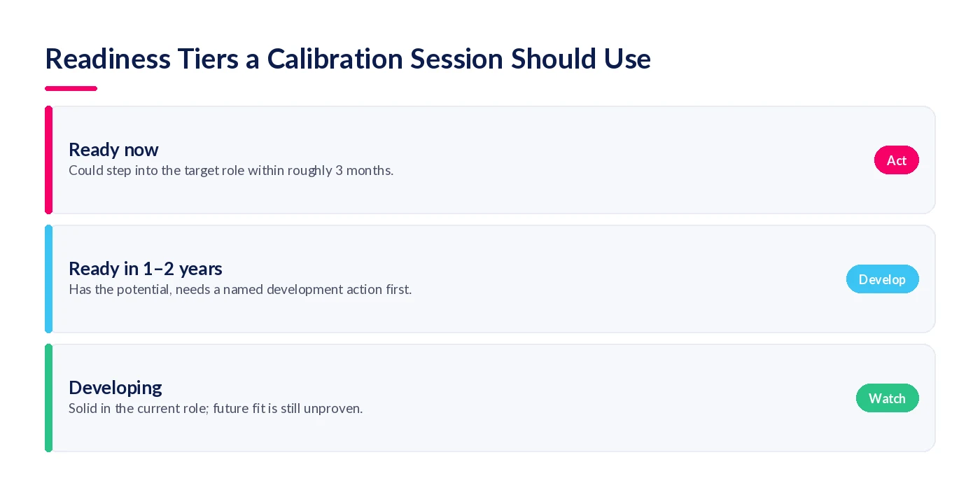Select the Ready in 1–2 years card background

[x=490, y=279]
